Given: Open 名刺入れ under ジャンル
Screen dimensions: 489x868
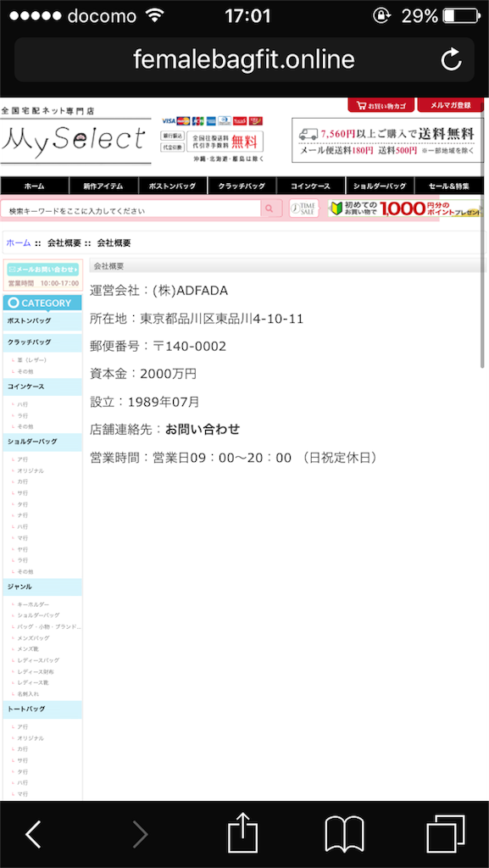Looking at the screenshot, I should 28,693.
